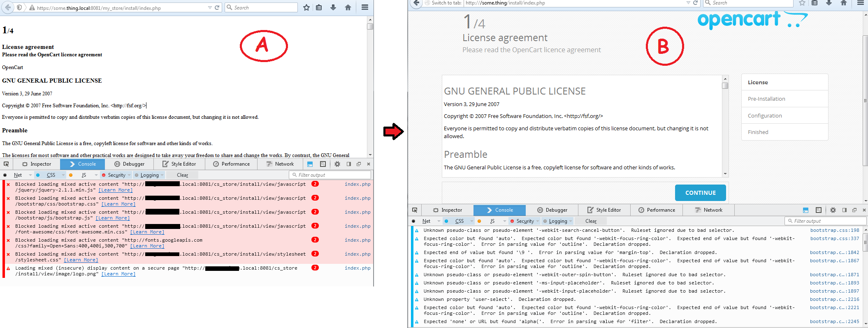This screenshot has height=328, width=868.
Task: Click Learn More link for logo.png warning
Action: [x=118, y=274]
